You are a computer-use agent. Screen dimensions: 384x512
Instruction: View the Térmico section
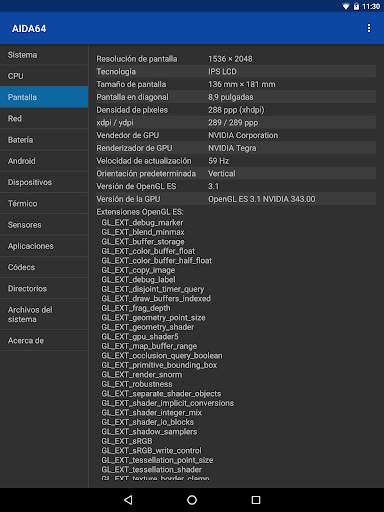pyautogui.click(x=44, y=203)
